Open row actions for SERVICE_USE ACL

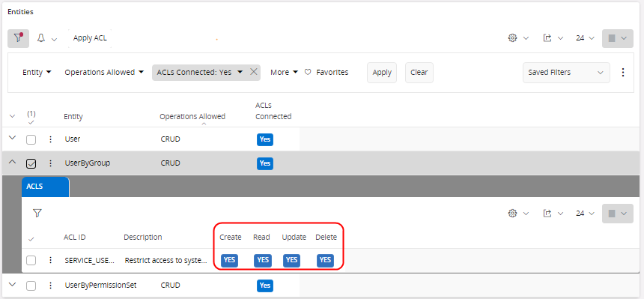[50, 260]
